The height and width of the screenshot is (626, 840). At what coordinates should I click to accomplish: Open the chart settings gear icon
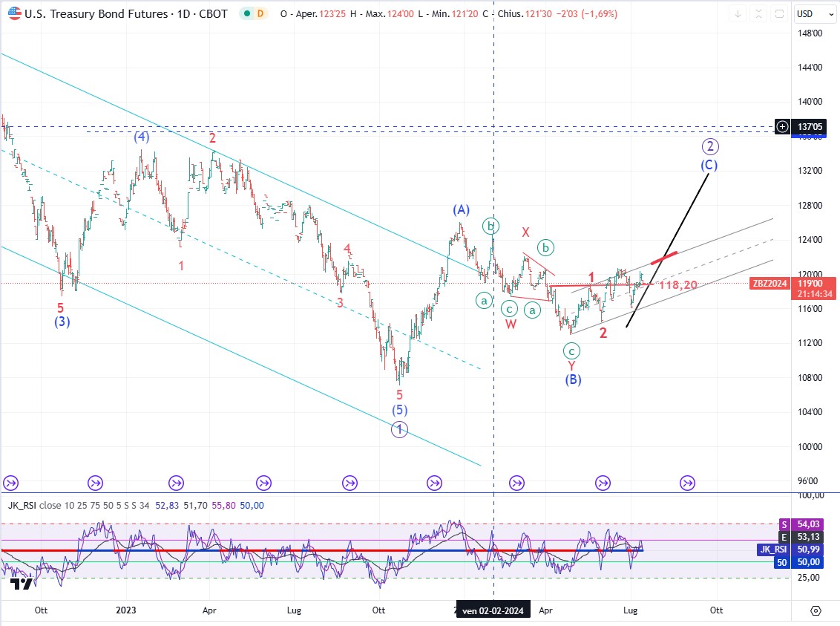816,610
